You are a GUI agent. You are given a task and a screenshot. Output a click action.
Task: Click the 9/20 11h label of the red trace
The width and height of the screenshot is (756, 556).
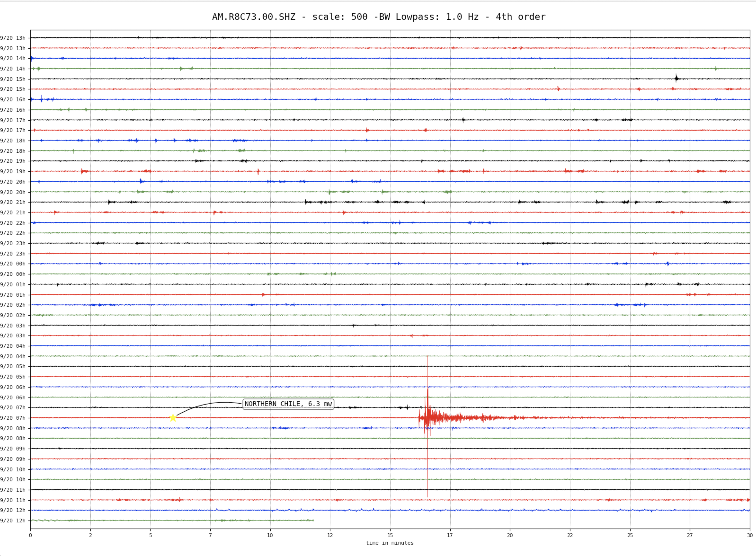13,500
